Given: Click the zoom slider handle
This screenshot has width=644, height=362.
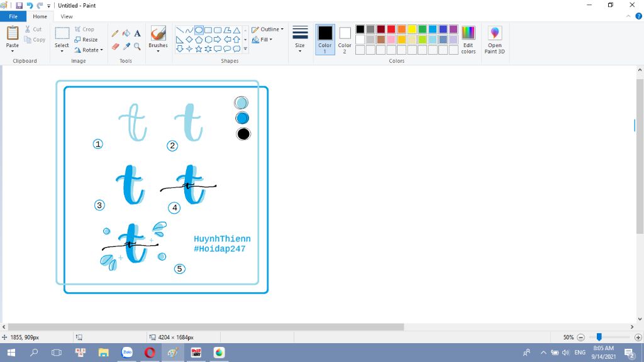Looking at the screenshot, I should [x=599, y=337].
